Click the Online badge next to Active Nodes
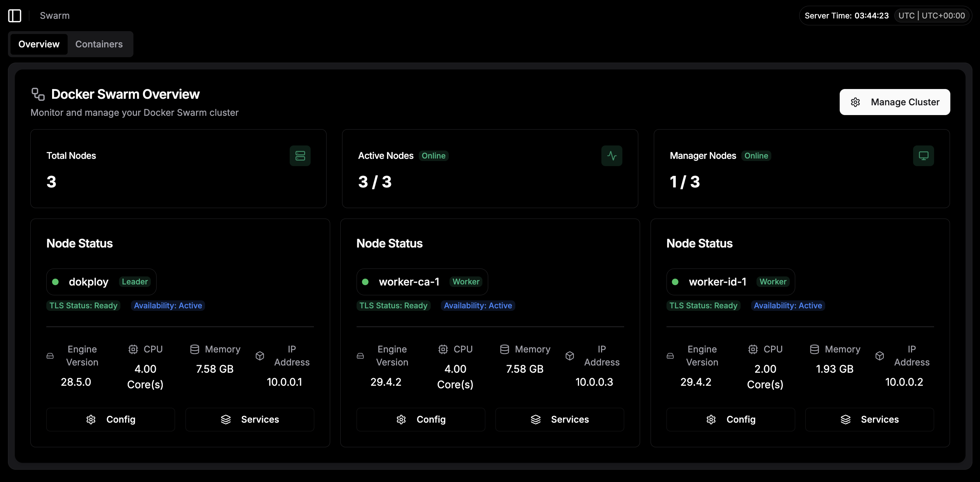This screenshot has width=980, height=482. tap(433, 156)
